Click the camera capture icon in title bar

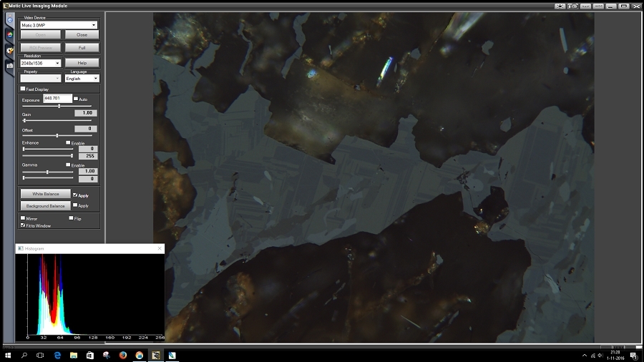click(x=574, y=6)
